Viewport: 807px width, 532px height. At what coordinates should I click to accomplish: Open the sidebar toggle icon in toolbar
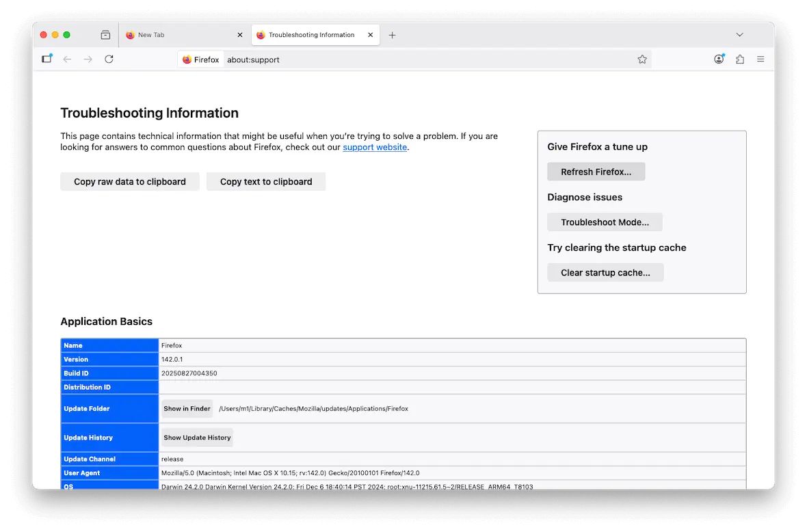pos(47,59)
